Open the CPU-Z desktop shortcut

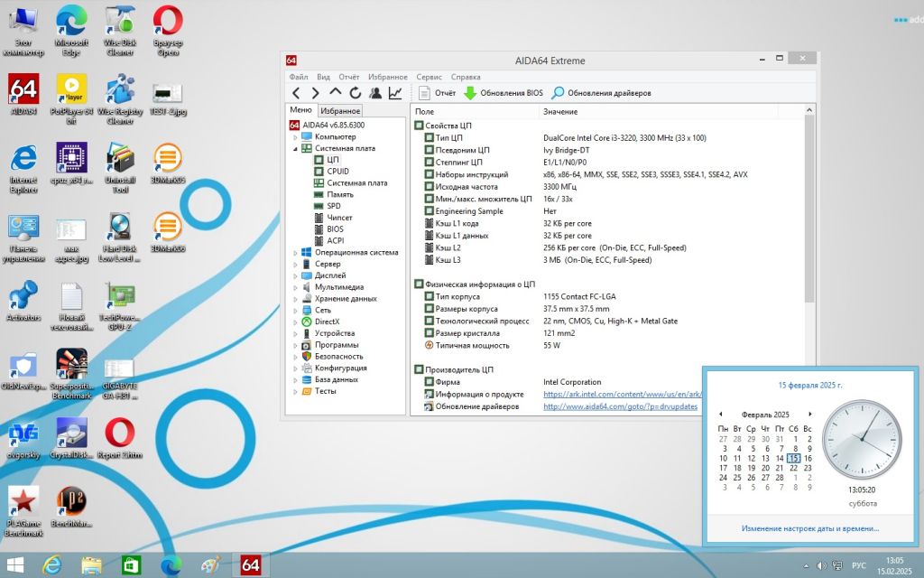pos(71,163)
